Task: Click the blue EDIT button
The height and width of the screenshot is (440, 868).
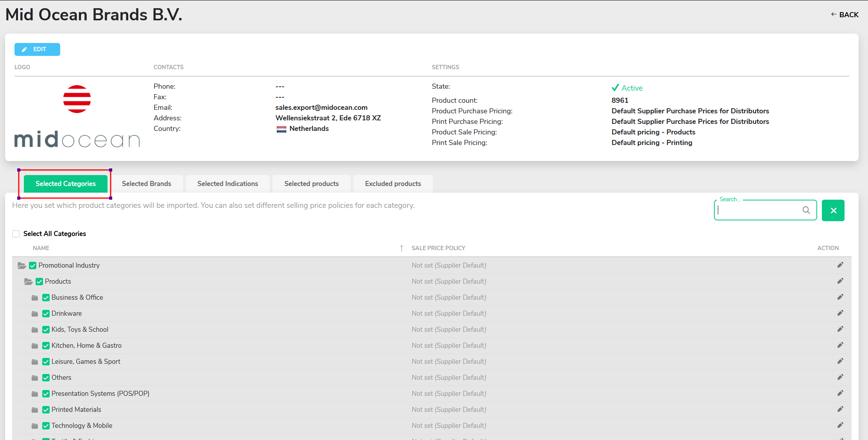Action: [37, 49]
